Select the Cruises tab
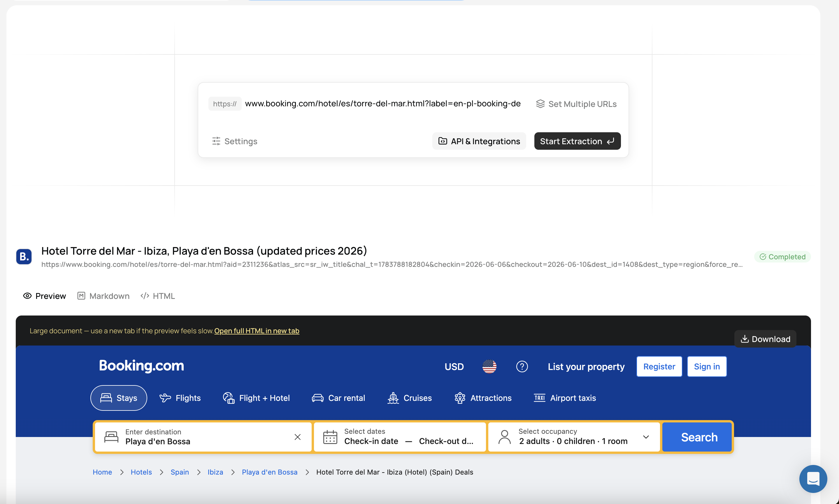Viewport: 839px width, 504px height. 410,398
